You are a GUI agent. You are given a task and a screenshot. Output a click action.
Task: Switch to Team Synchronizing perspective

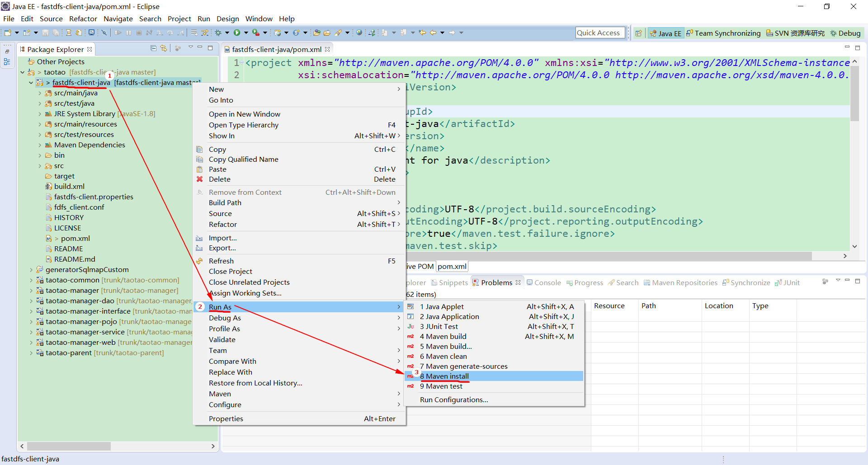pyautogui.click(x=723, y=33)
